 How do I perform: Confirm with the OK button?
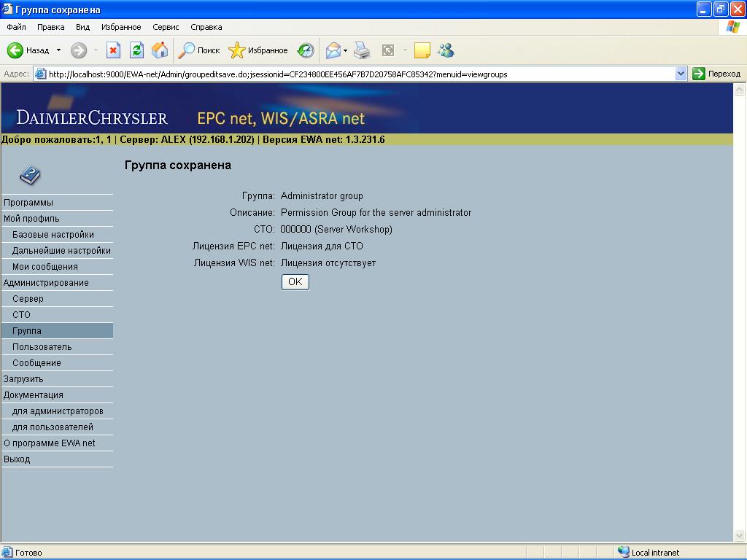(295, 282)
